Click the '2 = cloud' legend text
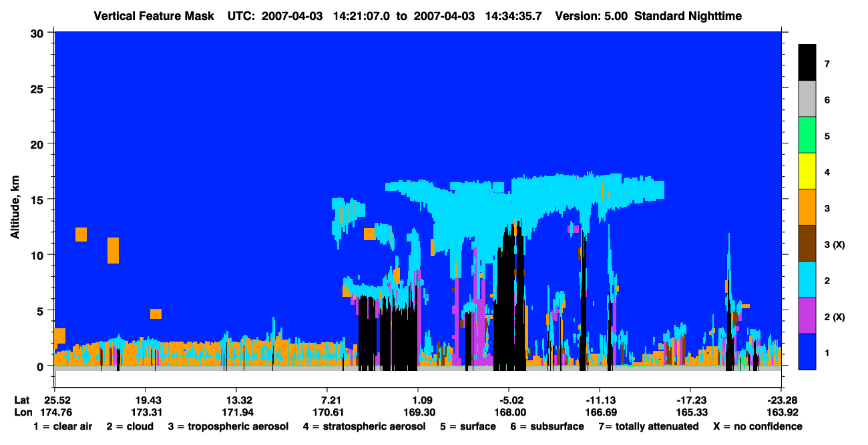Viewport: 868px width, 445px height. (x=130, y=426)
